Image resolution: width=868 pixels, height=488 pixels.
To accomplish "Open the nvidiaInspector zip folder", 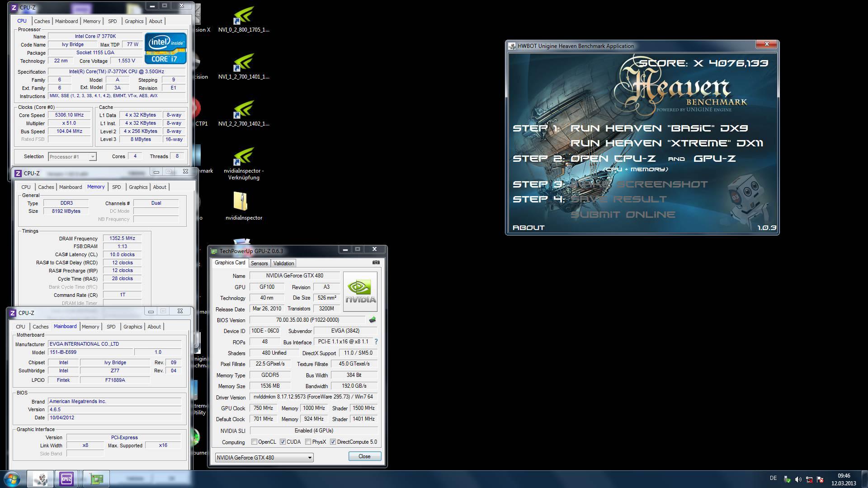I will [244, 206].
